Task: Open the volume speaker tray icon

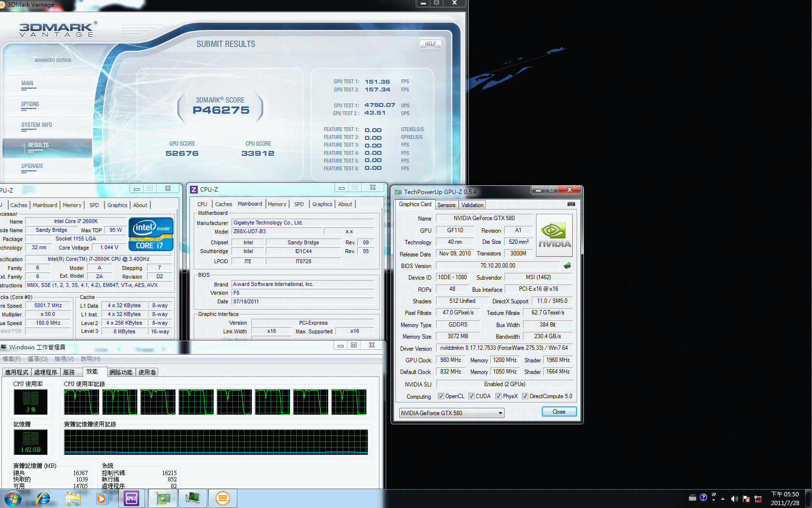Action: pos(734,498)
